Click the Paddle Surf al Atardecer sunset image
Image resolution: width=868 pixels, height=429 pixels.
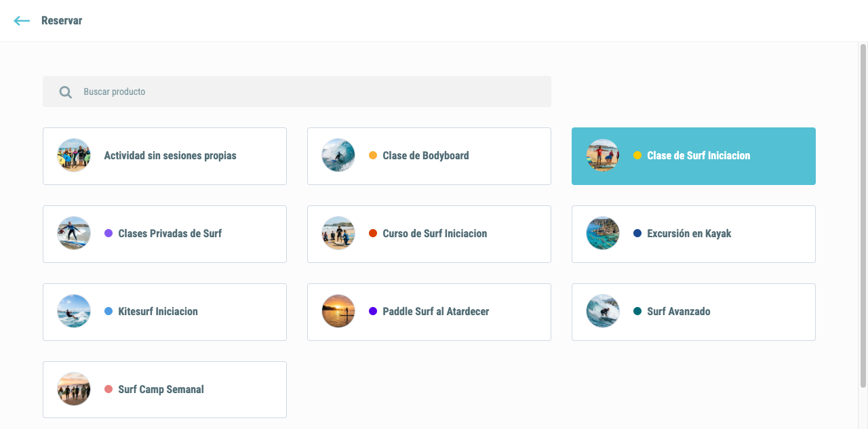point(338,311)
